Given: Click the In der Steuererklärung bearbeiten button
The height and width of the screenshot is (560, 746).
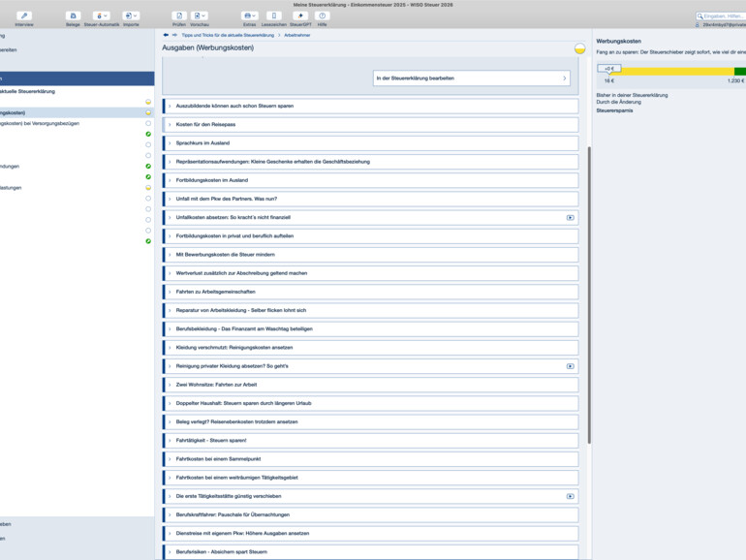Looking at the screenshot, I should click(471, 78).
